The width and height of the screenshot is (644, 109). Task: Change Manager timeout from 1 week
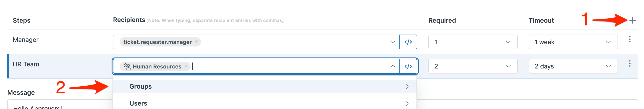(x=573, y=42)
